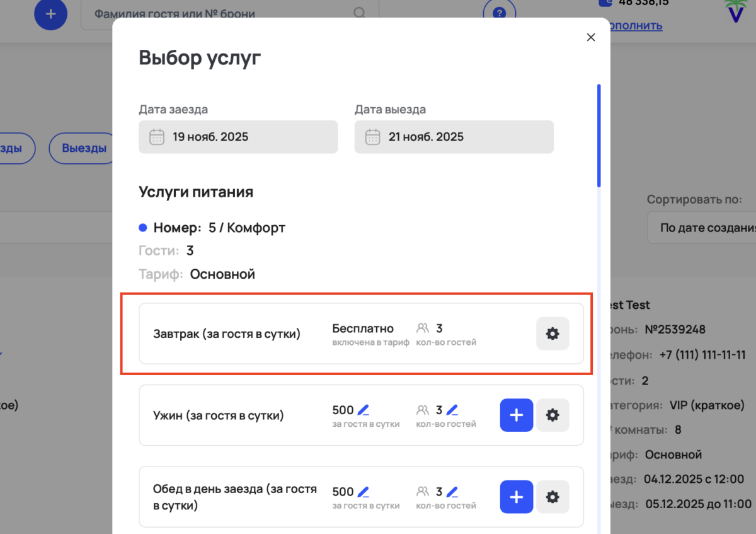
Task: Edit the Ужин price with pencil icon
Action: click(x=364, y=409)
